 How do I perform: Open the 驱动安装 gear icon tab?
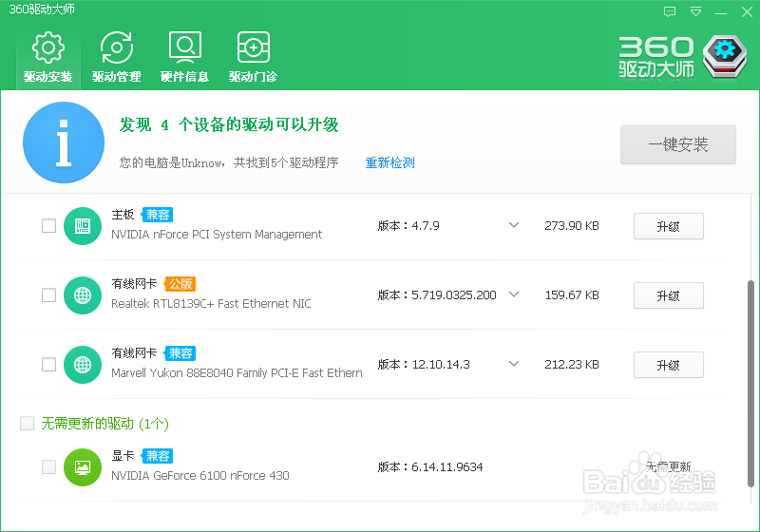pyautogui.click(x=48, y=47)
